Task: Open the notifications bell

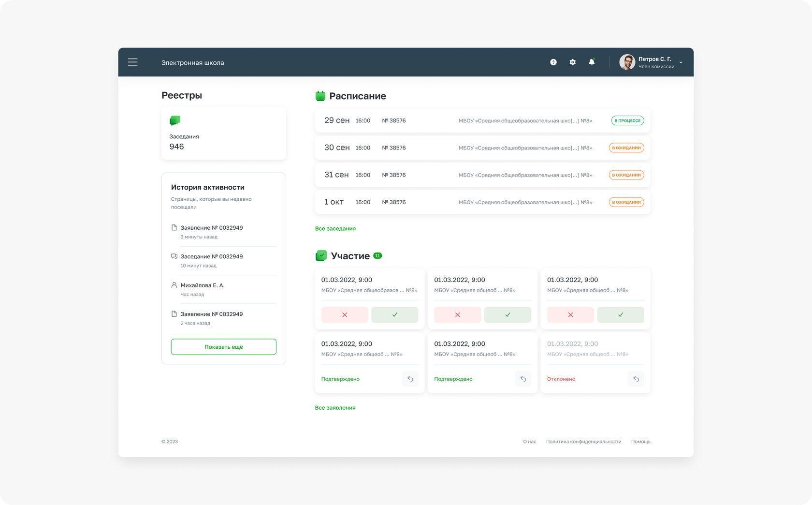Action: pos(592,62)
